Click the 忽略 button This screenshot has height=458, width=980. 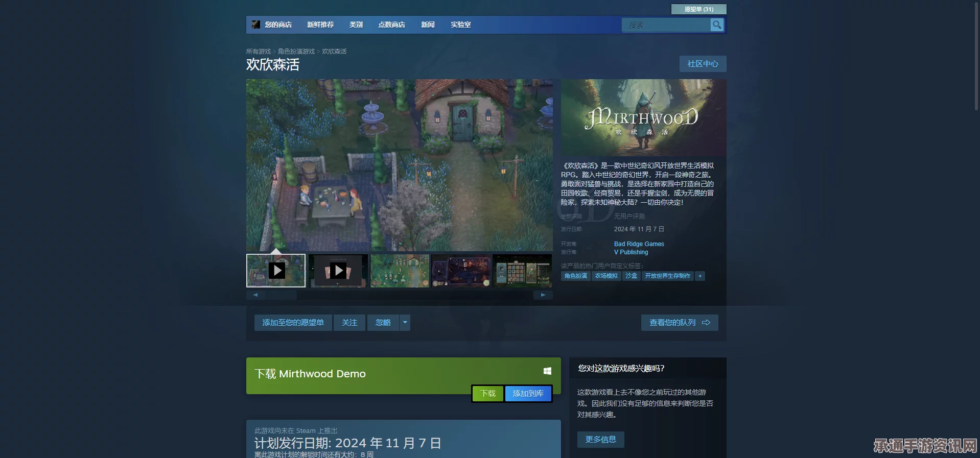click(x=383, y=323)
